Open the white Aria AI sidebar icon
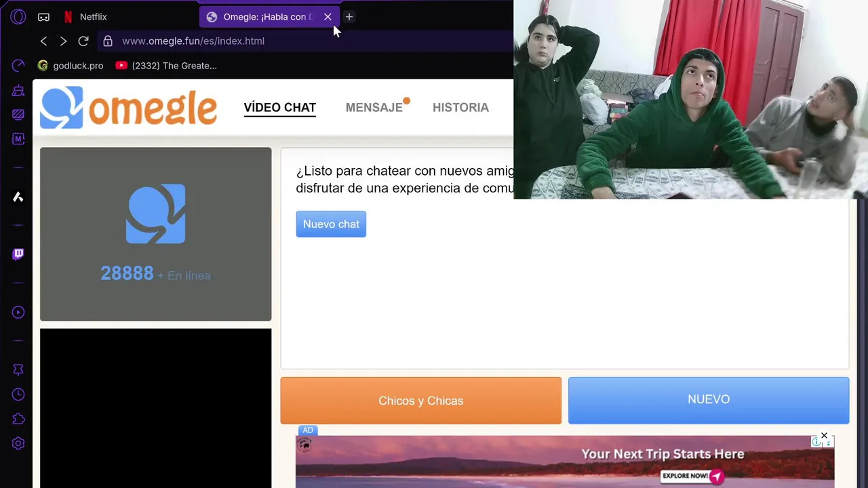Viewport: 868px width, 488px height. pos(18,197)
